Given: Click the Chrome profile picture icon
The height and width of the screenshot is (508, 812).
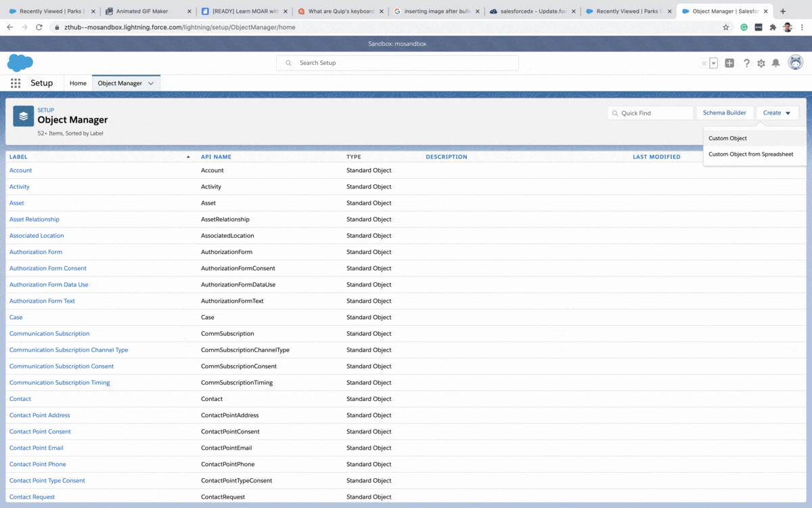Looking at the screenshot, I should click(x=788, y=27).
